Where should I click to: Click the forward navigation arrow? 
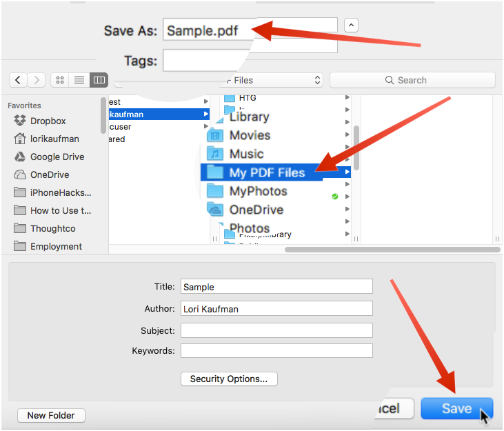[x=37, y=80]
